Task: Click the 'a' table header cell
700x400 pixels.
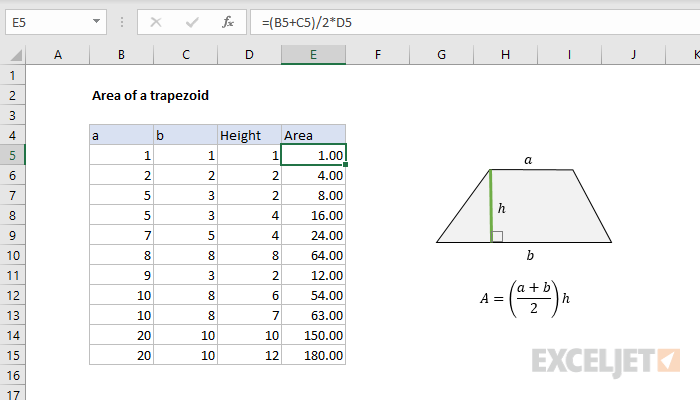Action: 121,135
